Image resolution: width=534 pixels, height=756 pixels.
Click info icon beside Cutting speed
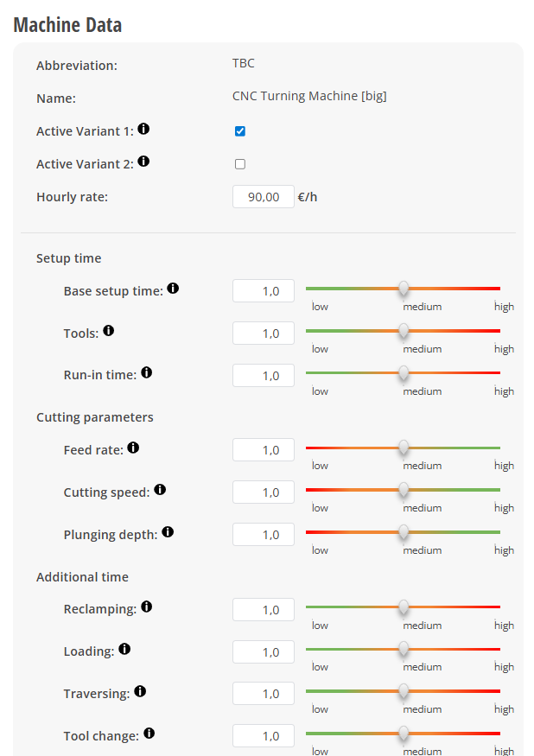coord(160,490)
